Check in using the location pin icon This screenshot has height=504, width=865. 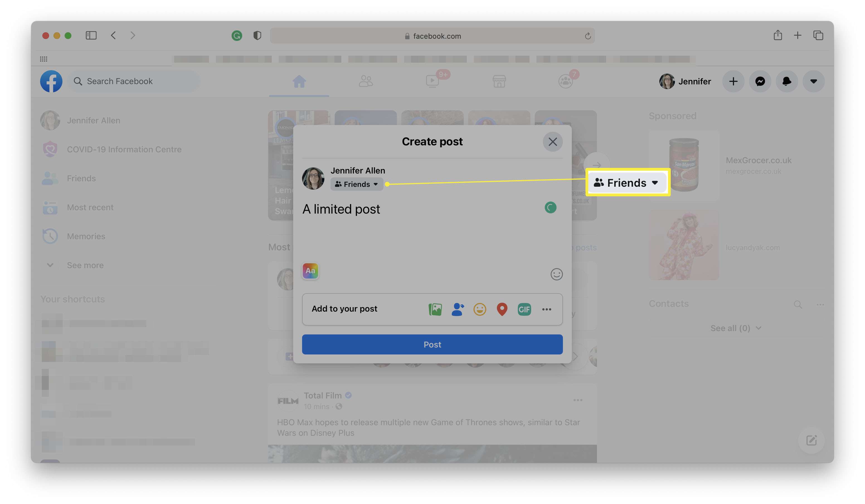click(502, 309)
